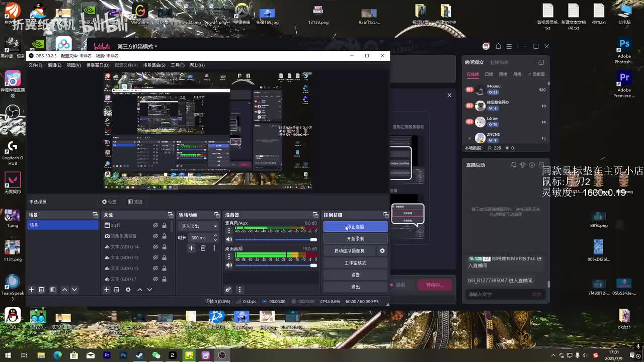The height and width of the screenshot is (362, 644).
Task: Add a new scene in OBS scenes panel
Action: (x=31, y=290)
